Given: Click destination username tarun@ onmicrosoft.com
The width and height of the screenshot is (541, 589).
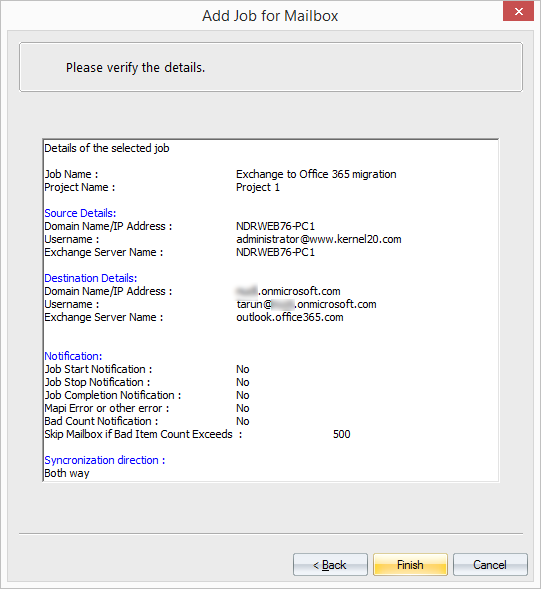Looking at the screenshot, I should click(306, 304).
